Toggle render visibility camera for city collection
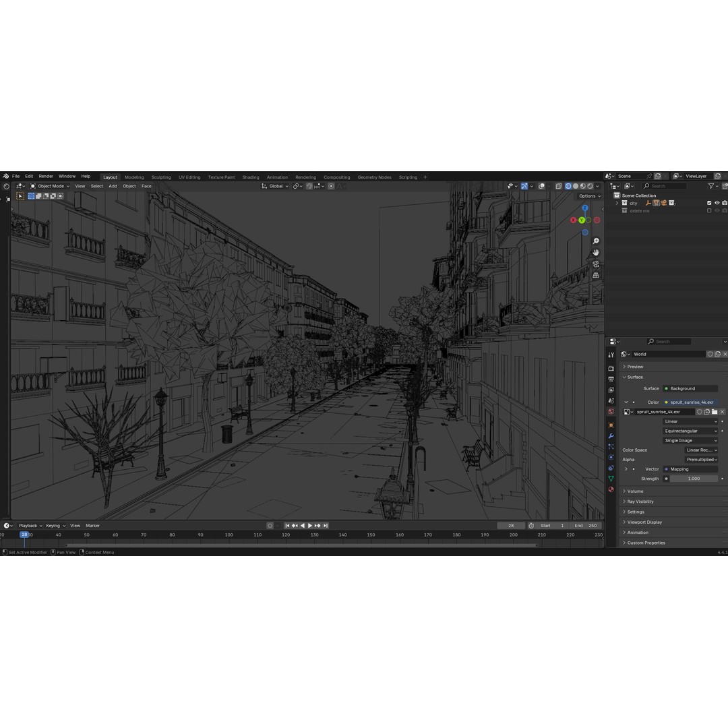Viewport: 728px width, 728px height. [x=725, y=202]
